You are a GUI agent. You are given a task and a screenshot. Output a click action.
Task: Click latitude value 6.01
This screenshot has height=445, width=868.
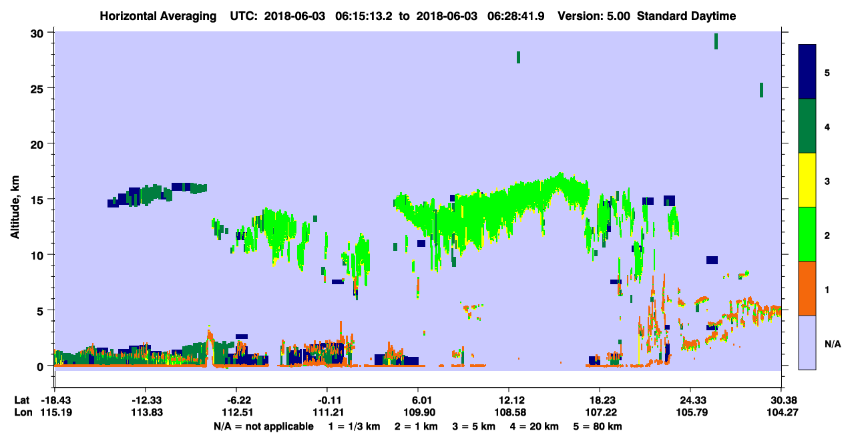tap(418, 400)
